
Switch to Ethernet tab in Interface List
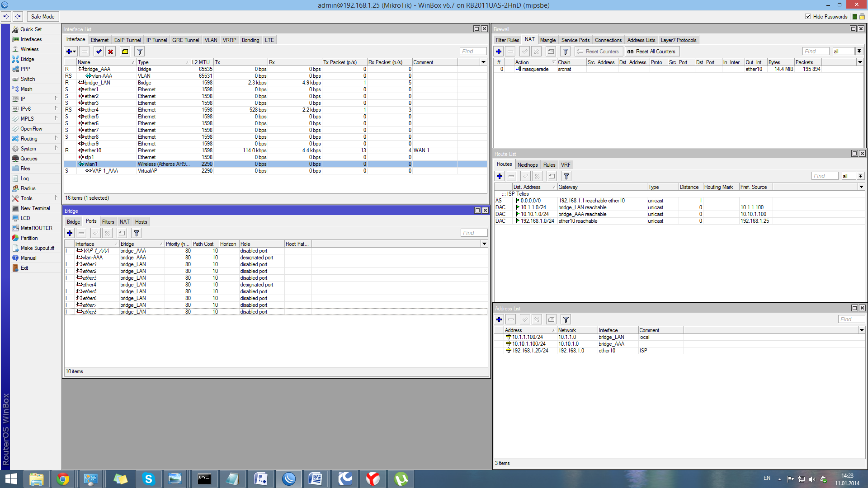click(x=99, y=40)
